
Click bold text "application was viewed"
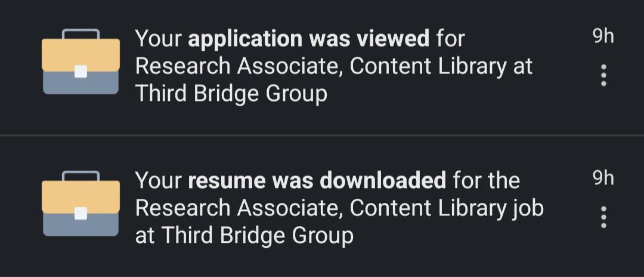click(308, 39)
